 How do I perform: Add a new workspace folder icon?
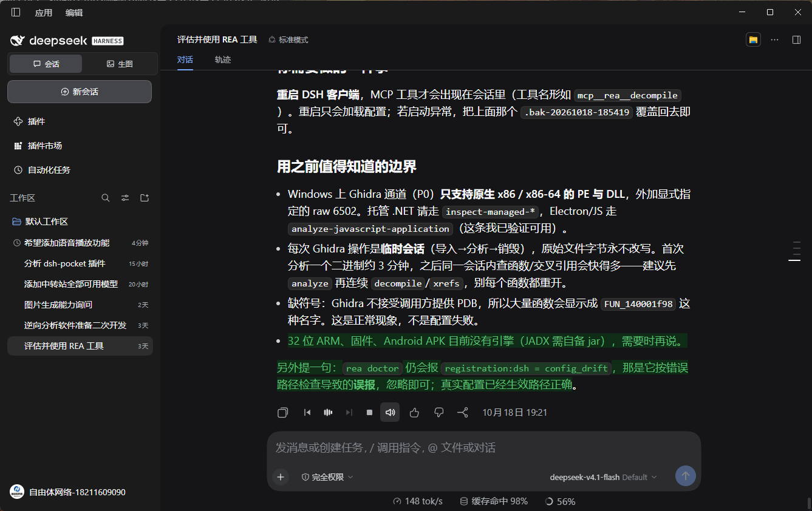145,198
